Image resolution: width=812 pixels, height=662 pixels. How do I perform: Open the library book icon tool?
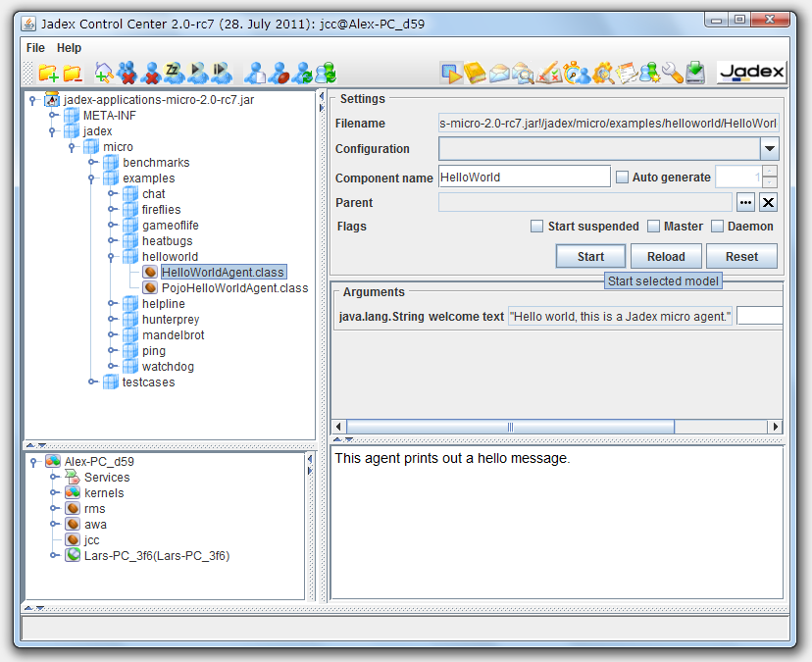pos(476,72)
